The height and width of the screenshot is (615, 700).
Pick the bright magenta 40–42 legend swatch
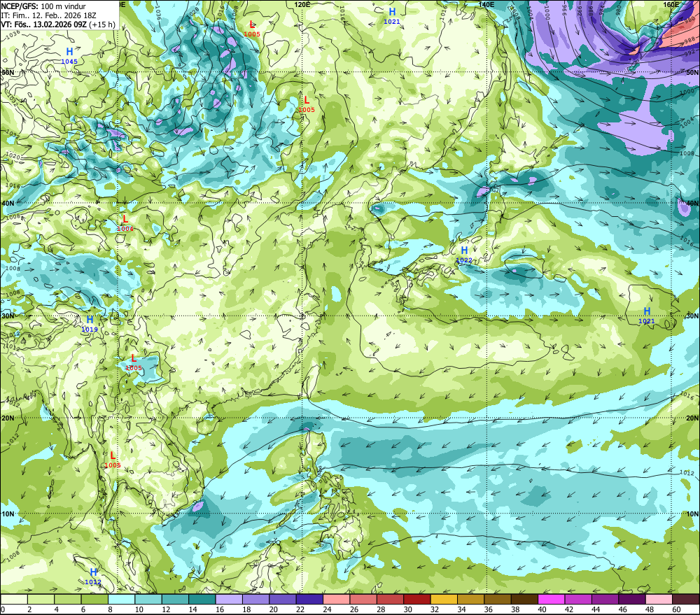[x=552, y=599]
